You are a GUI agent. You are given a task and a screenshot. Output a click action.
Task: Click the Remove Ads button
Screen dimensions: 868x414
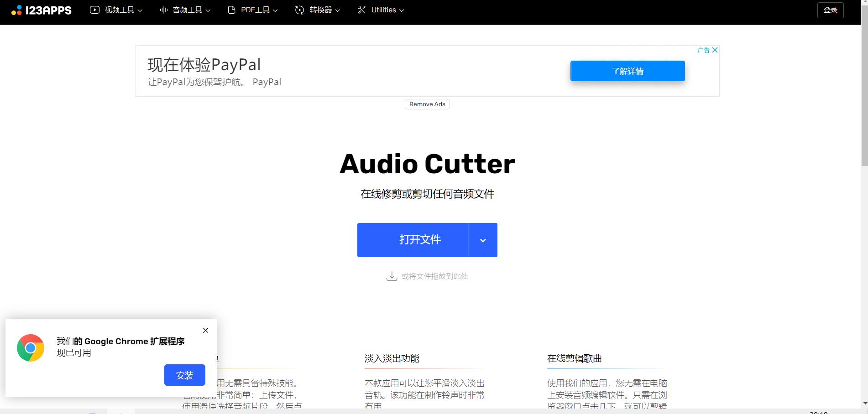tap(427, 104)
